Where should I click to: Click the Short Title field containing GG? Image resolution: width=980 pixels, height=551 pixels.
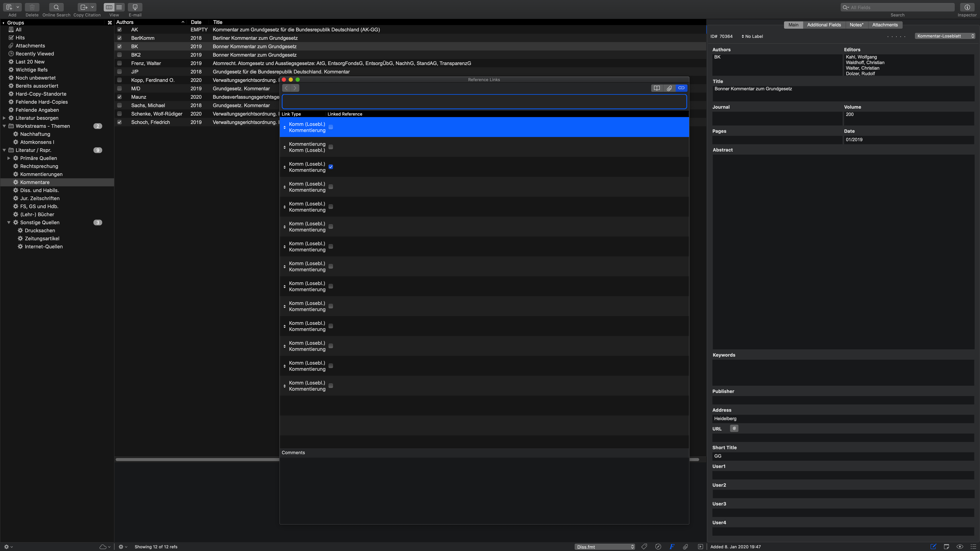[843, 456]
